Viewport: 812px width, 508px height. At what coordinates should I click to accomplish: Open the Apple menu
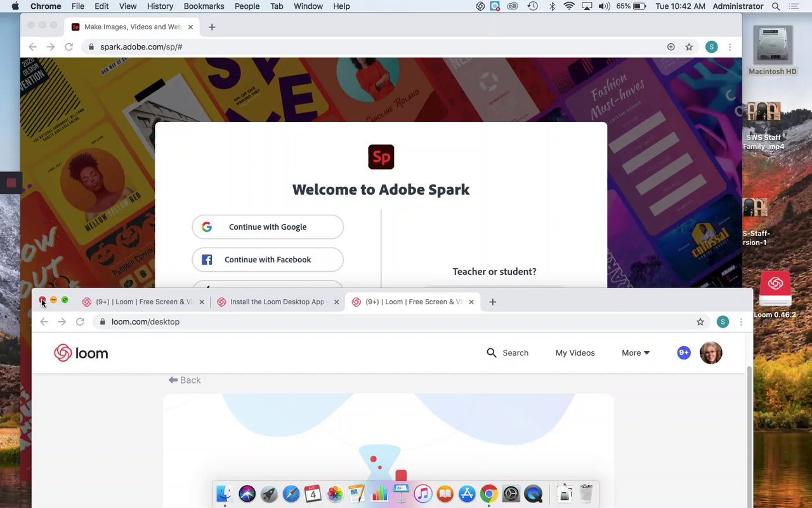(15, 6)
